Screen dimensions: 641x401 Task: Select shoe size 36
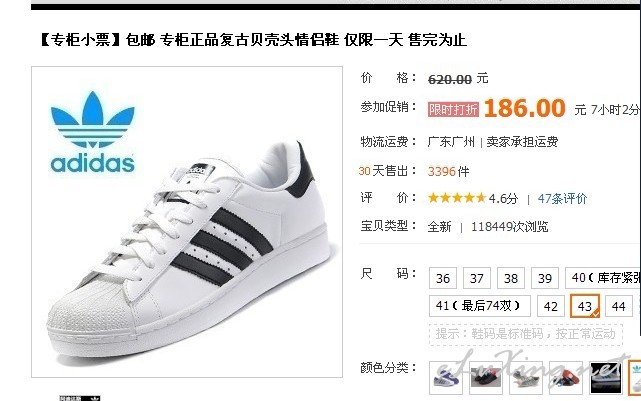click(x=443, y=278)
